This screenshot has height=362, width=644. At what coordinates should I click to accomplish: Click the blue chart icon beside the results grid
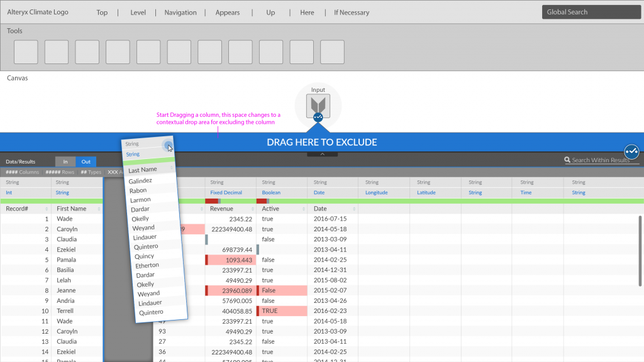click(x=631, y=152)
